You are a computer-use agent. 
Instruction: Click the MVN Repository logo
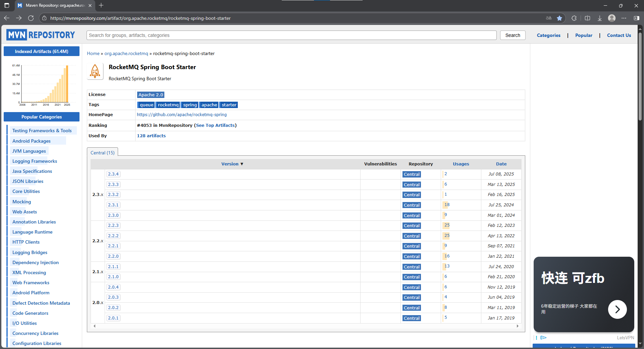tap(40, 35)
